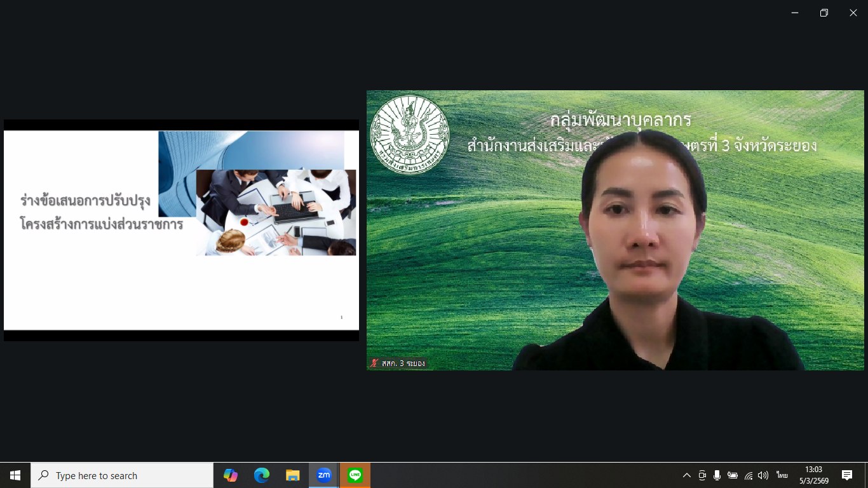Open the battery power status icon
Viewport: 868px width, 488px height.
(x=733, y=475)
